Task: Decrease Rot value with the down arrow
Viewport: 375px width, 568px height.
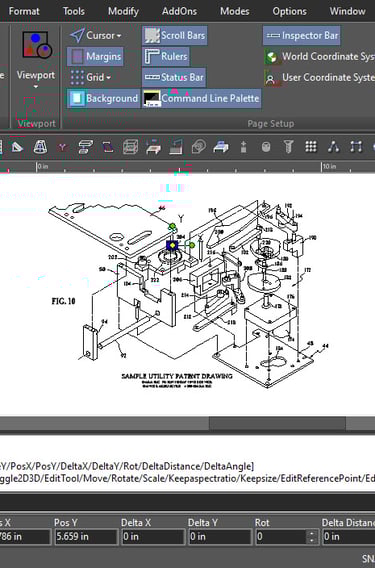Action: click(312, 540)
